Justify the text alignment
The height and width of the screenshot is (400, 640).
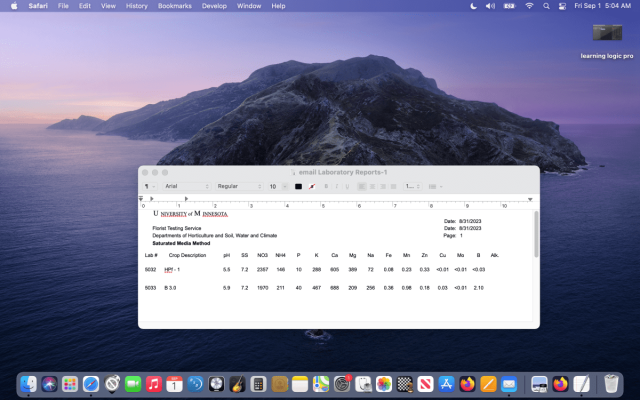click(x=393, y=187)
